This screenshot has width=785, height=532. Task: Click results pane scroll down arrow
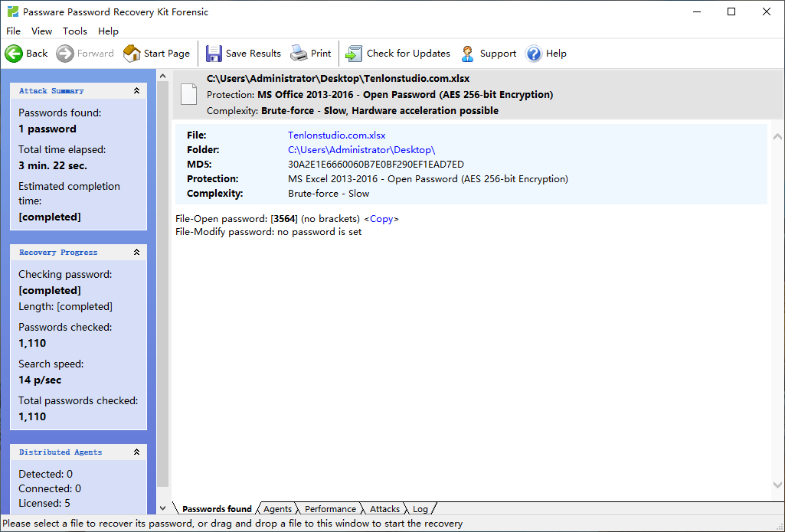[777, 485]
